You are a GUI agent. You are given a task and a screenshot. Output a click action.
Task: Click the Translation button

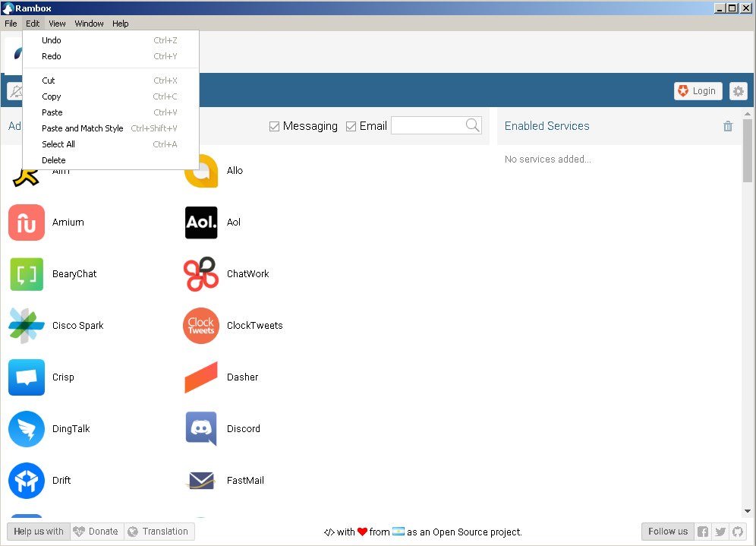(159, 532)
